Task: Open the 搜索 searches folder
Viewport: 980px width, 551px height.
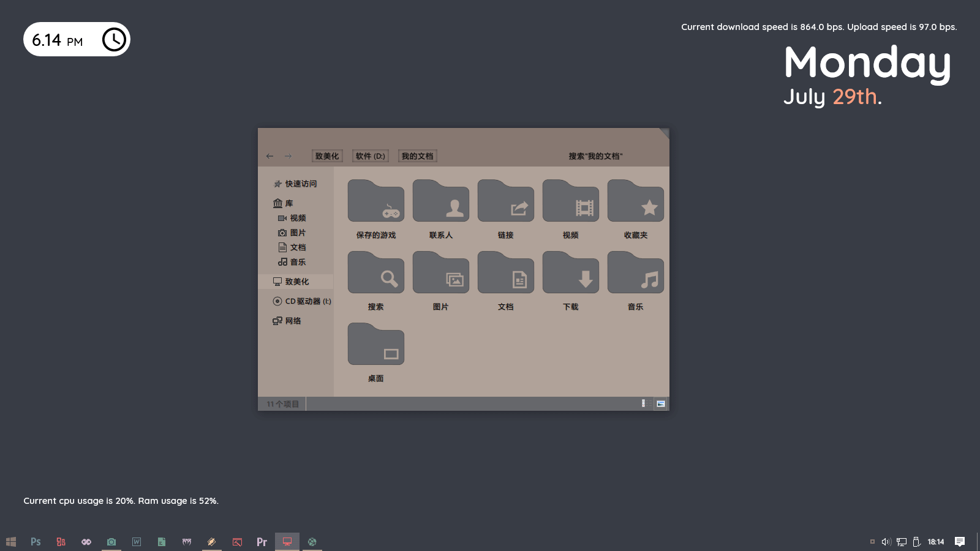Action: pyautogui.click(x=375, y=274)
